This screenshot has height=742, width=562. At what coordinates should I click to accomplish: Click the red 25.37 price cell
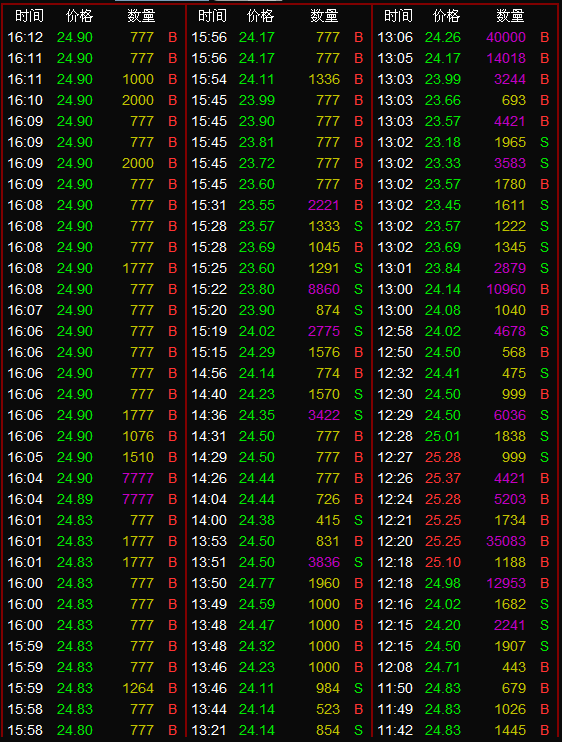tap(443, 478)
